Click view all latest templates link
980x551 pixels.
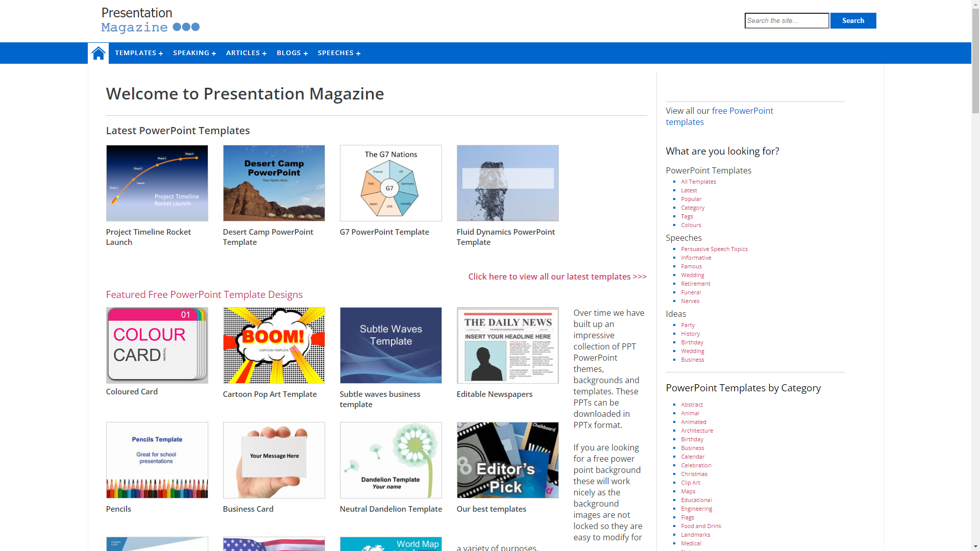[x=557, y=277]
